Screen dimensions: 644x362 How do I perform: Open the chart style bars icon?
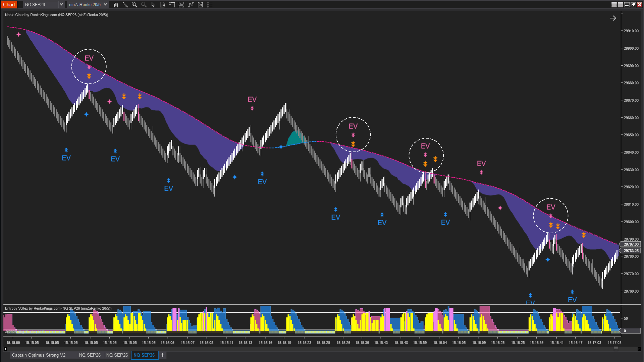tap(116, 5)
